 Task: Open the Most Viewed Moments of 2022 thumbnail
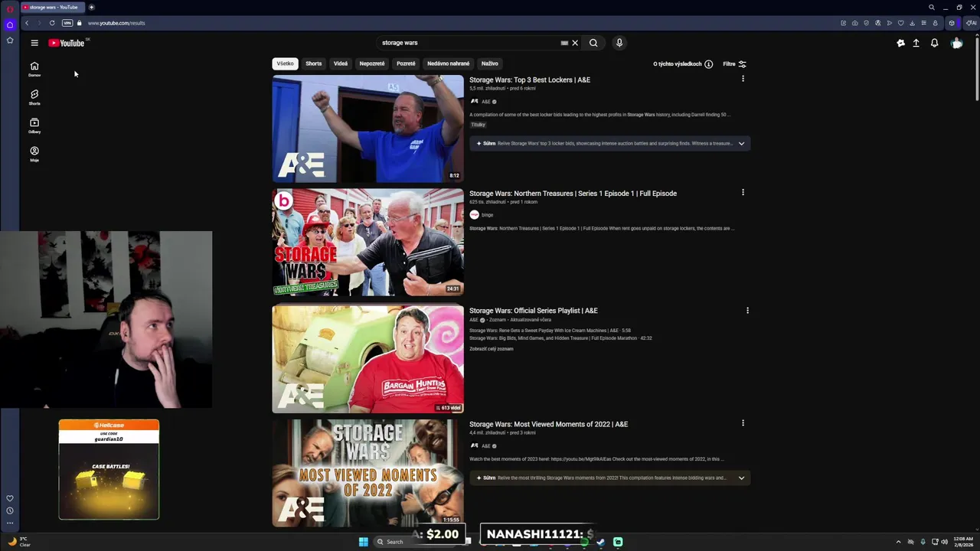pos(367,473)
